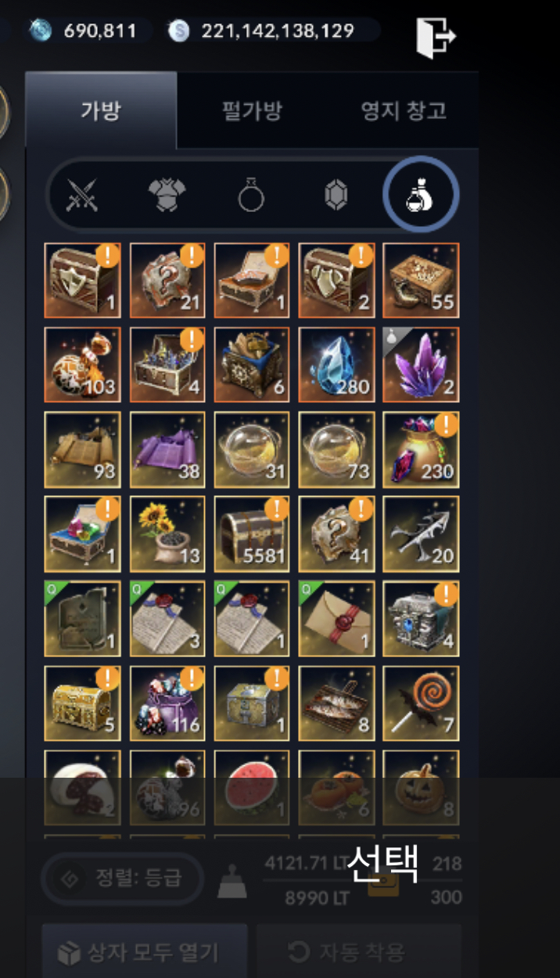Screen dimensions: 560x978
Task: Click the blue crystal item with 280
Action: 336,365
